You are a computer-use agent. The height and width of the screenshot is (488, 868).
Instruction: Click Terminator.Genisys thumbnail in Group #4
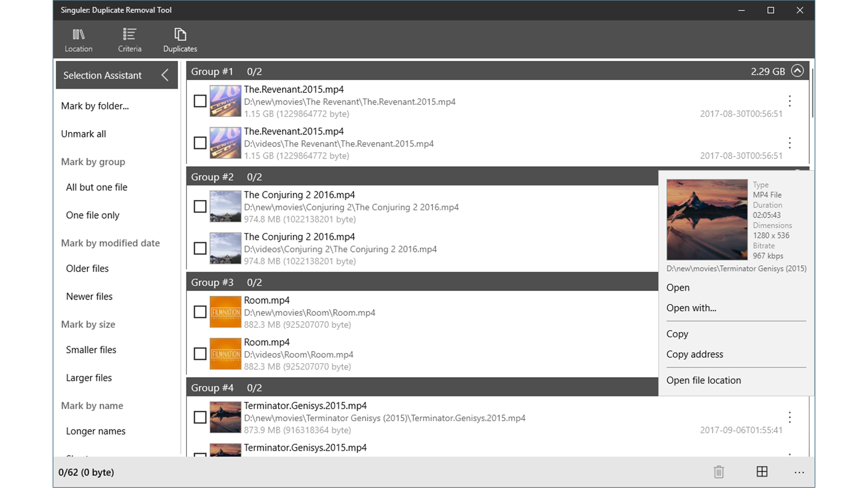(225, 417)
